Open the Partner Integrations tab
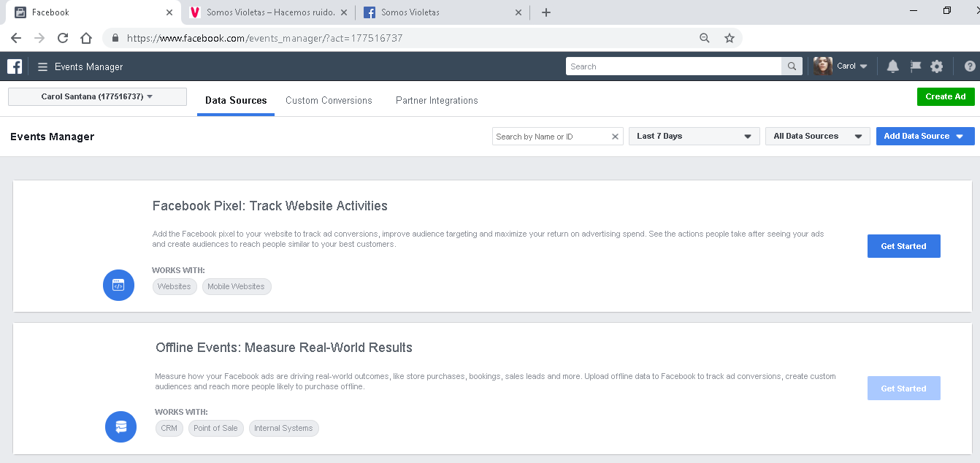The image size is (980, 463). [x=437, y=101]
